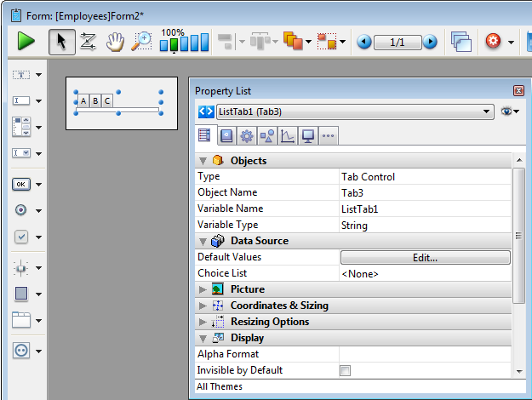Click the OK button object tool

pyautogui.click(x=21, y=184)
